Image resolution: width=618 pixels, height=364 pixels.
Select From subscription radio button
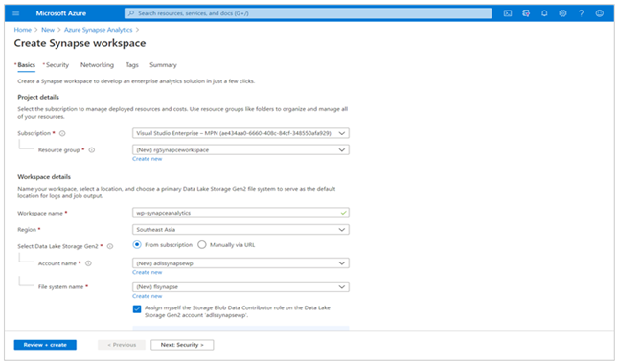137,245
